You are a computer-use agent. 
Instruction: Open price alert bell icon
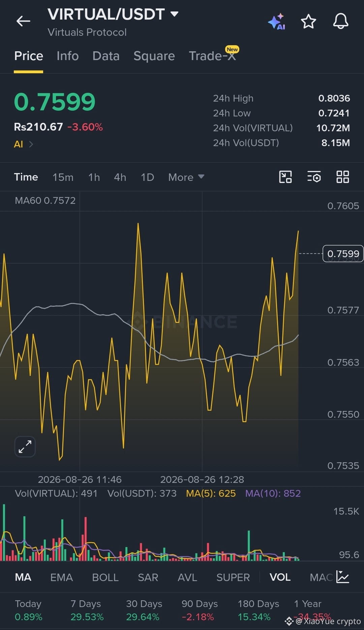point(341,21)
